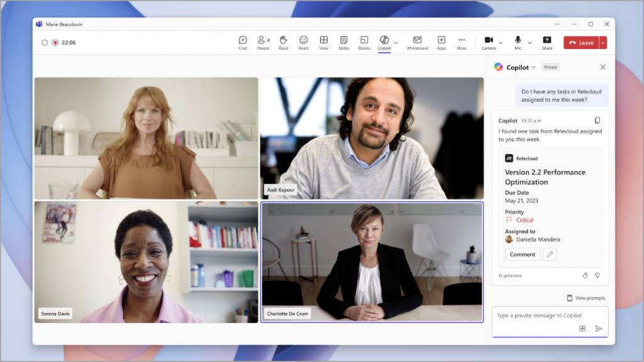
Task: Select Aadi Kapoor's video tile
Action: pos(372,138)
